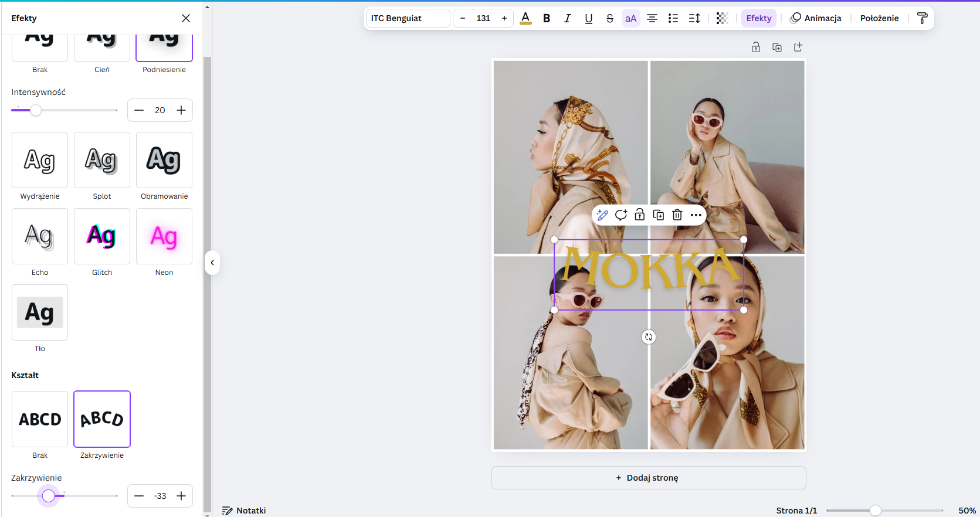The width and height of the screenshot is (980, 517).
Task: Collapse the Efekty side panel
Action: pyautogui.click(x=212, y=263)
